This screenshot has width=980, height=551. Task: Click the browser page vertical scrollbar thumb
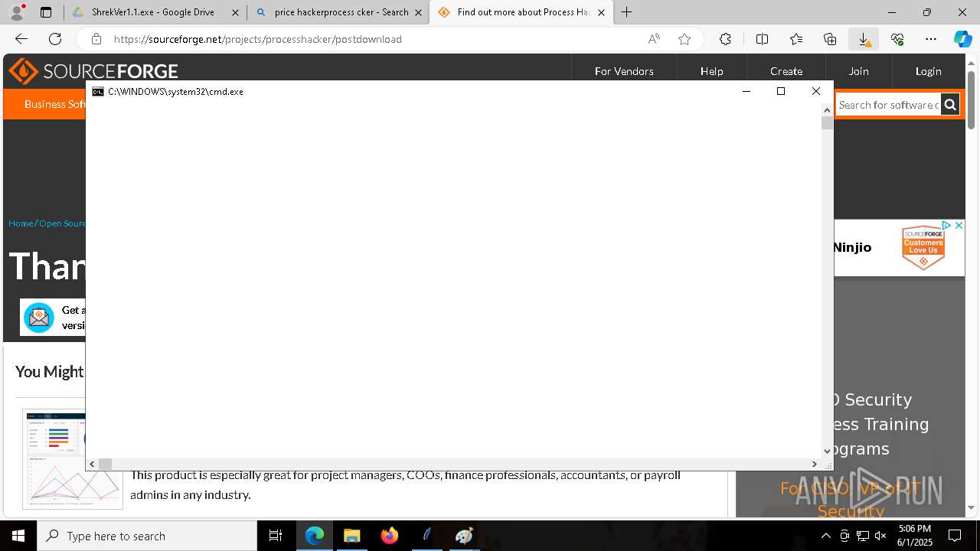971,99
